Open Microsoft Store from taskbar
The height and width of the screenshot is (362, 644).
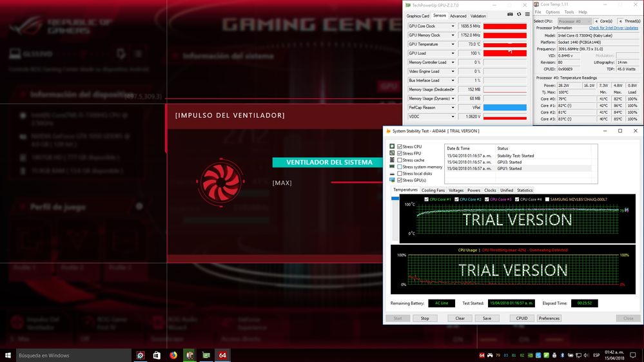[157, 356]
